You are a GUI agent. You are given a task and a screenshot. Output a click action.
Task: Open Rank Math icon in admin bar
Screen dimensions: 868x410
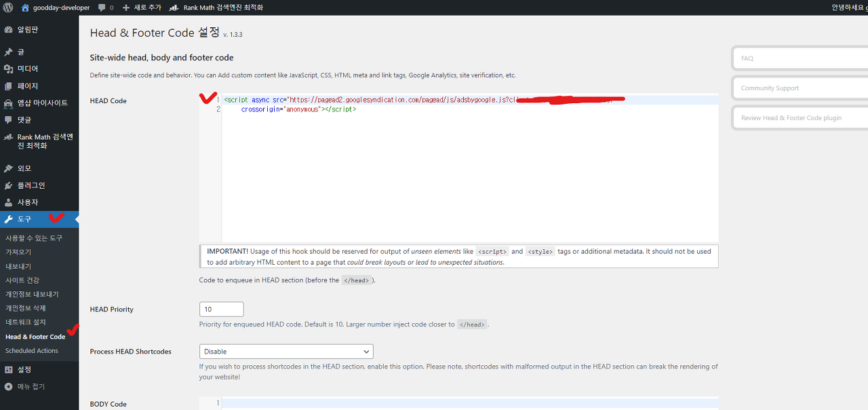tap(174, 7)
